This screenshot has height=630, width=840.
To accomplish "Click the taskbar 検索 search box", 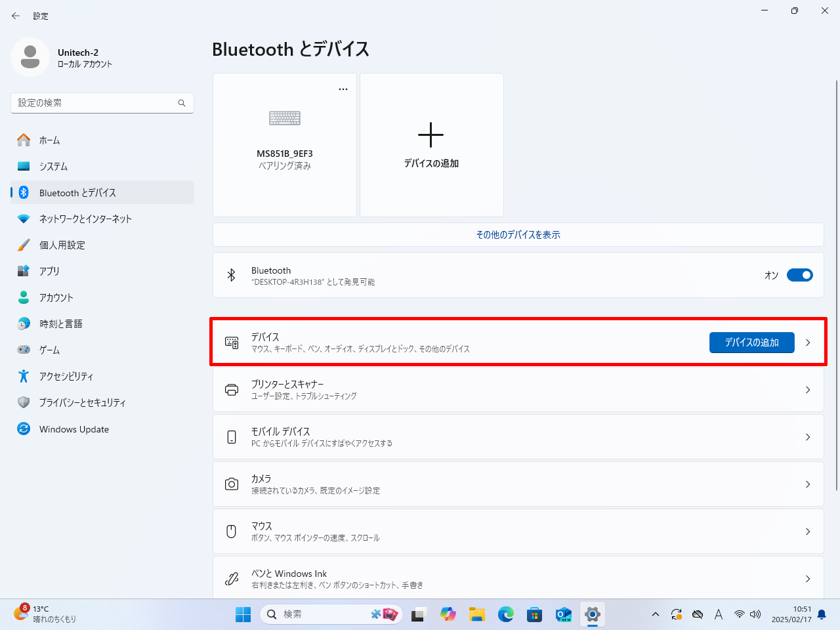I will point(331,614).
